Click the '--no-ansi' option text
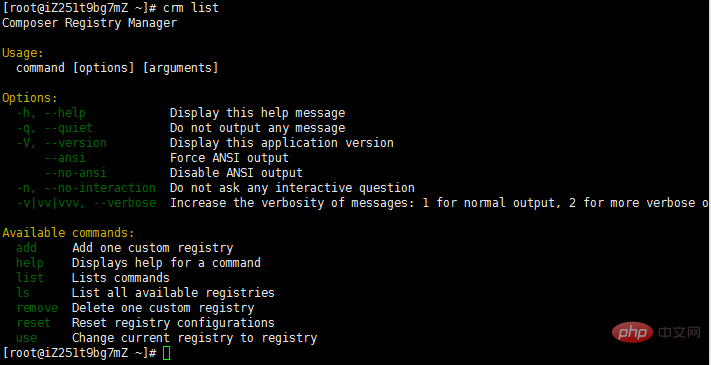Image resolution: width=711 pixels, height=365 pixels. 75,173
